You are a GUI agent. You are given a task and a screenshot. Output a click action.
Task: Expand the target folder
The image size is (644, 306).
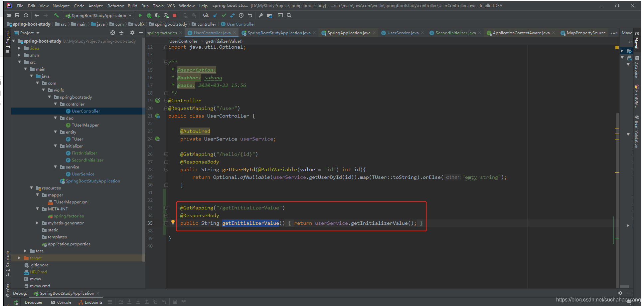[19, 258]
